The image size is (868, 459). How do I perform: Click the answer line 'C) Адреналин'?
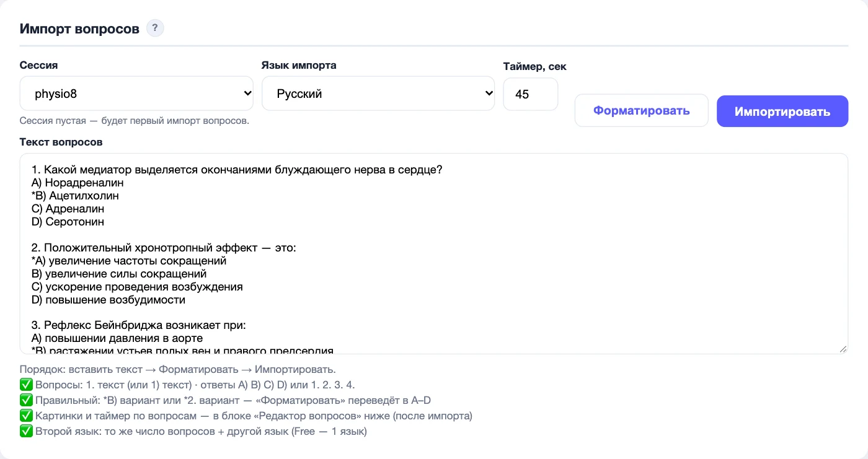[x=68, y=209]
